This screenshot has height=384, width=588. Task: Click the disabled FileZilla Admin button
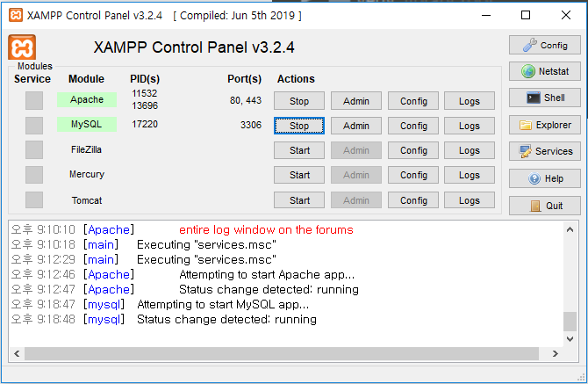click(356, 150)
